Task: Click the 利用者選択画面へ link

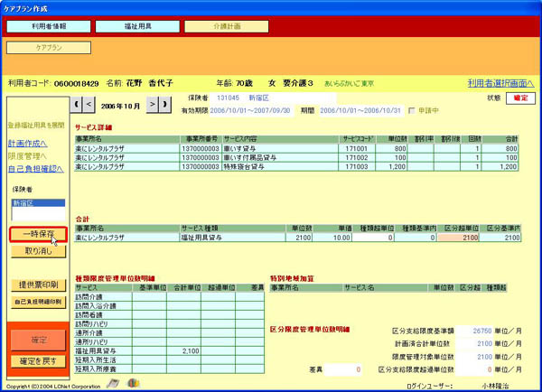Action: (500, 83)
